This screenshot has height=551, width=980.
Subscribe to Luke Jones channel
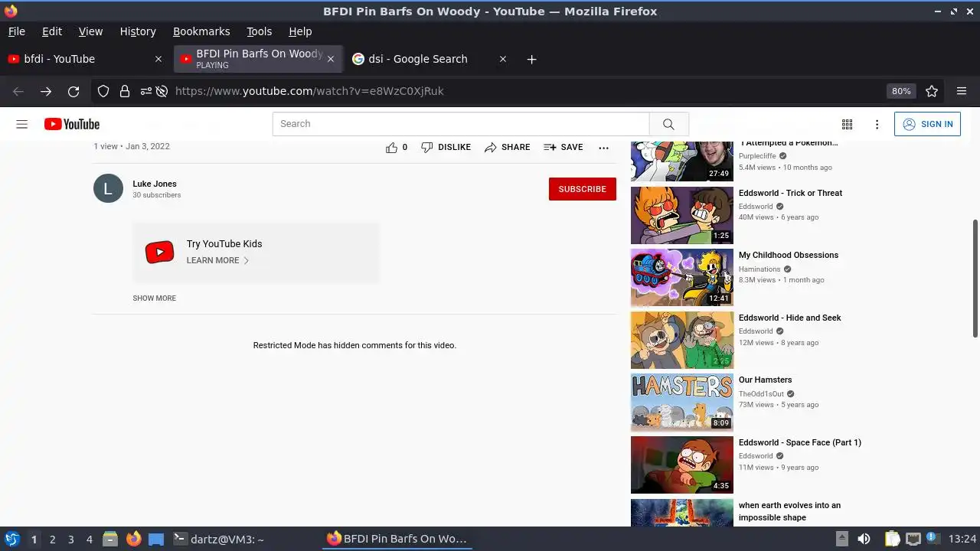pyautogui.click(x=583, y=189)
